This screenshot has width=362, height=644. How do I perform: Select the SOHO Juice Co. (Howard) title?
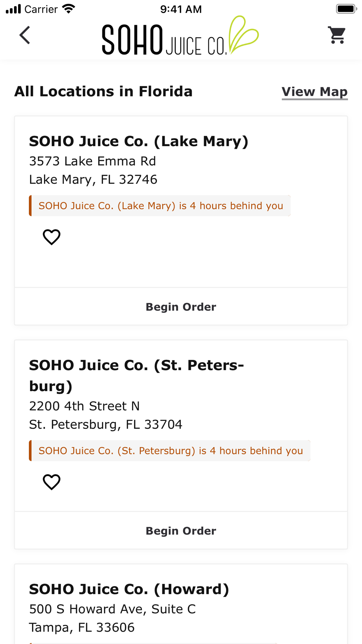(x=129, y=589)
